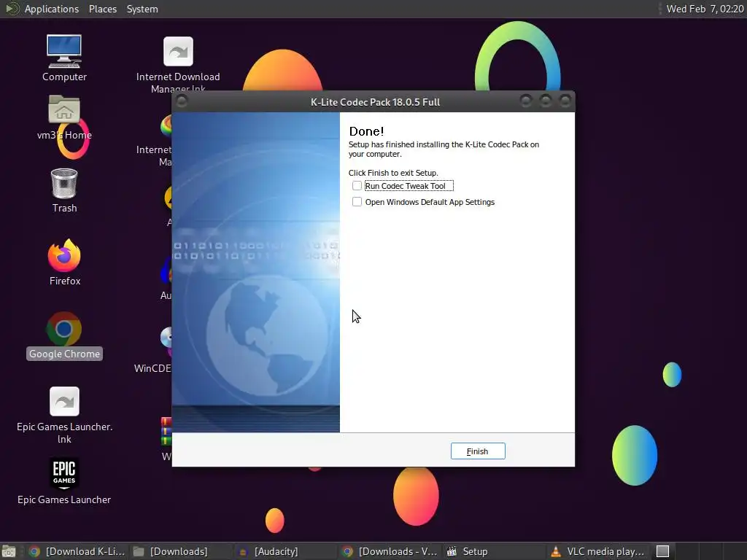Switch to the Download K-Li... Chrome taskbar window
The height and width of the screenshot is (560, 747).
[77, 551]
